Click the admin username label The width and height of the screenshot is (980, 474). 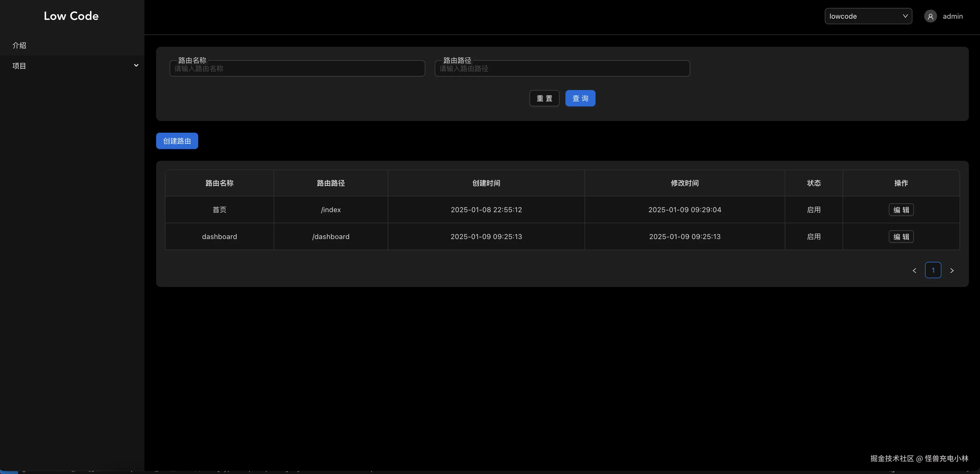[x=952, y=16]
